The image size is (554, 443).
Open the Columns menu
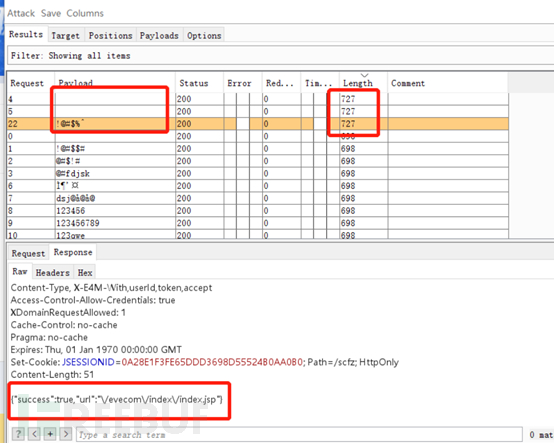click(85, 13)
